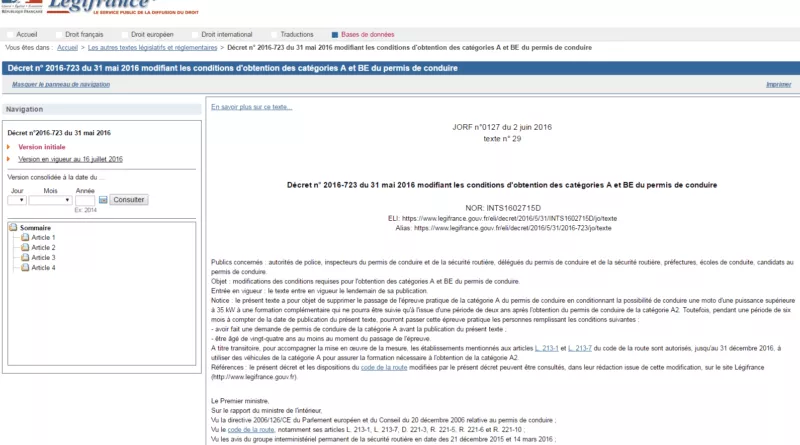Screen dimensions: 800x445
Task: Click the orange arrow beside Version initiale
Action: point(9,147)
